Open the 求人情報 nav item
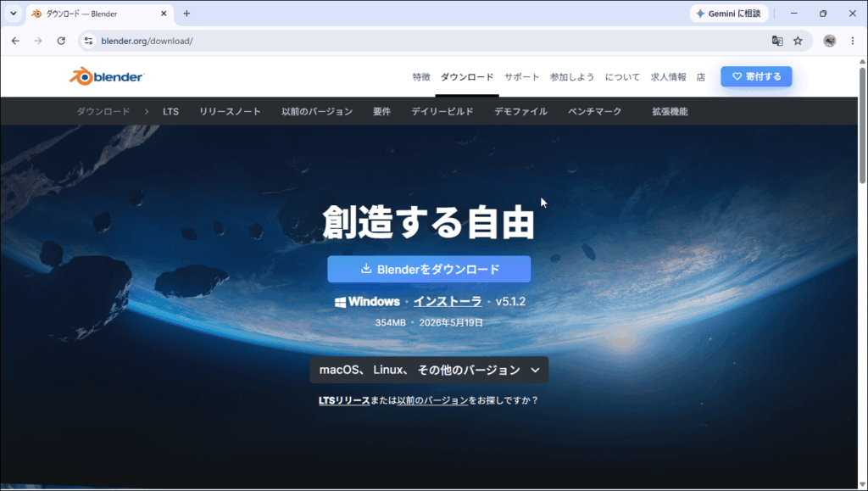The width and height of the screenshot is (868, 491). [x=668, y=77]
